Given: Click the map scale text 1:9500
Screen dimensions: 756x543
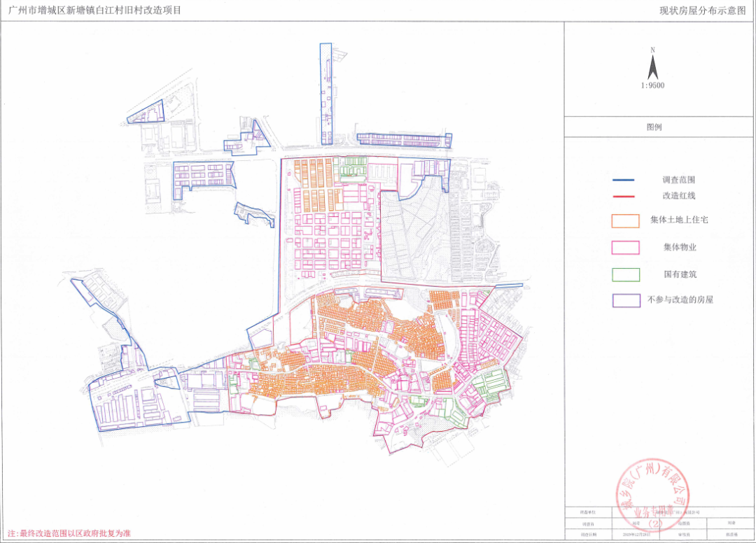Looking at the screenshot, I should tap(653, 85).
